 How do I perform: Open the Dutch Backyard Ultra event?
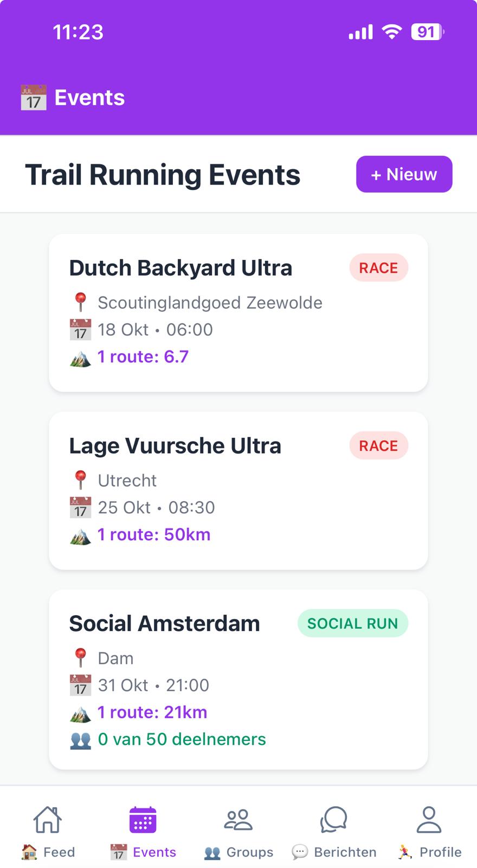pos(181,268)
